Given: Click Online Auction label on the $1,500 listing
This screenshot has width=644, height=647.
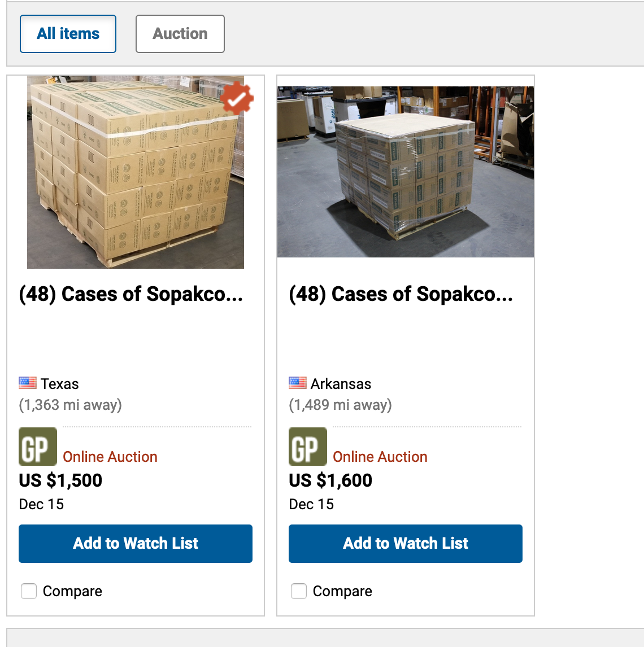Looking at the screenshot, I should [110, 457].
